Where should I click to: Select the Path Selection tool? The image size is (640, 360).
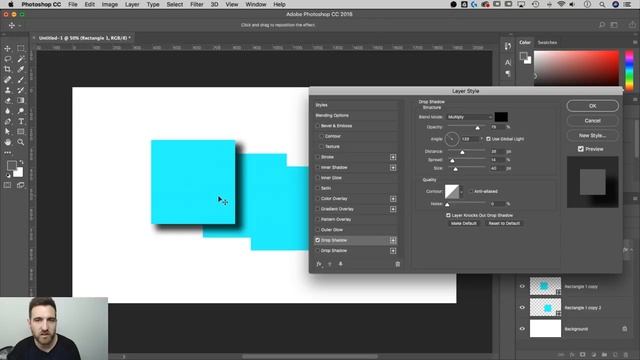(x=7, y=131)
